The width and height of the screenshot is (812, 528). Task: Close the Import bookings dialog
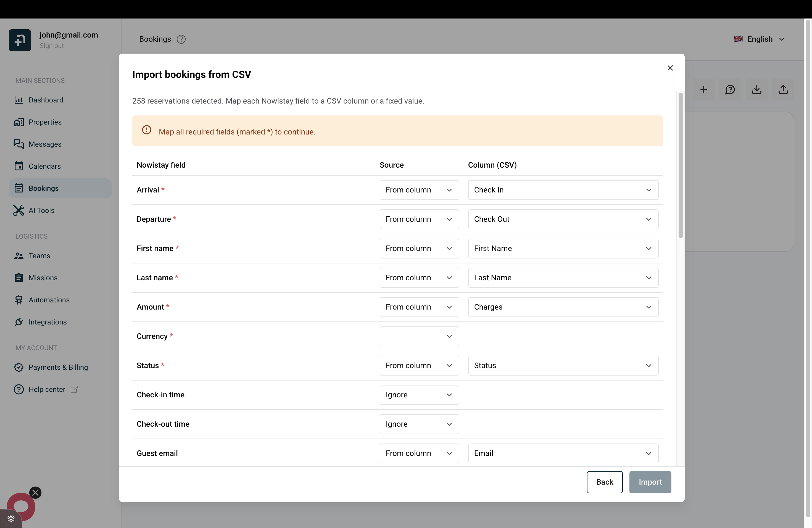[670, 68]
